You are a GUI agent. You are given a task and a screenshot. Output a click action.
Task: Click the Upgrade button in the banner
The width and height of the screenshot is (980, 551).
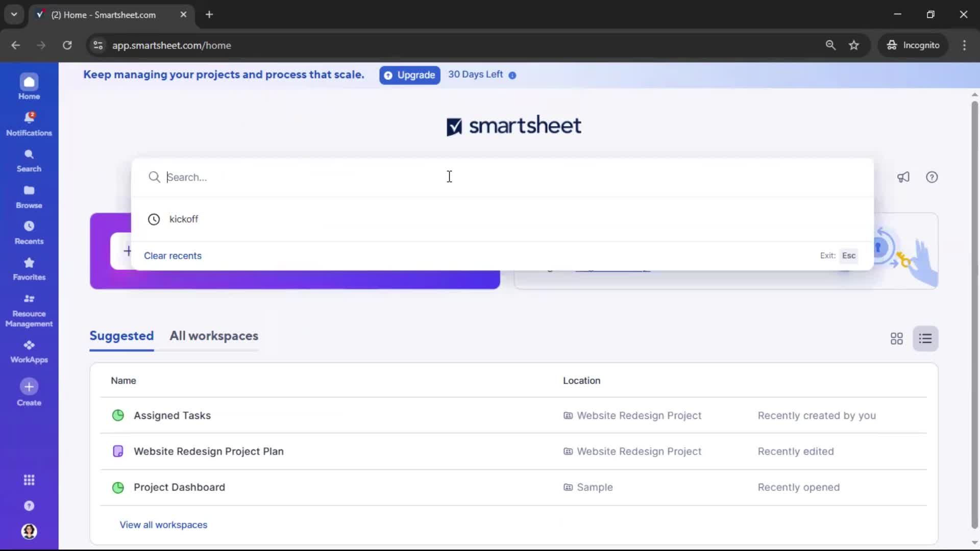click(409, 75)
